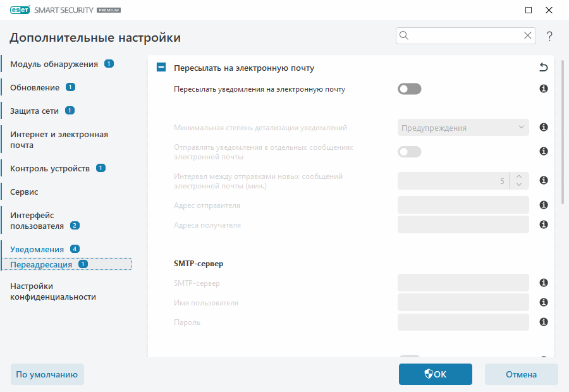The width and height of the screenshot is (569, 392).
Task: Click inside the Адрес отправителя input field
Action: (x=463, y=205)
